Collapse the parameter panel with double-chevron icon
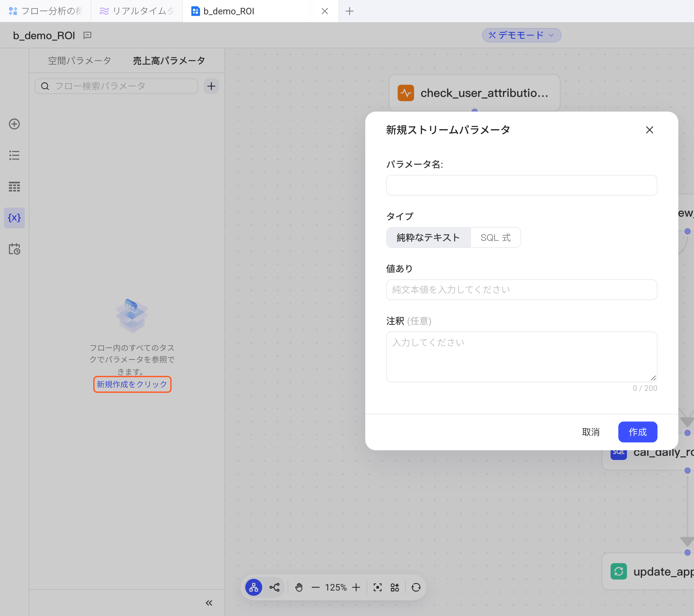Screen dimensions: 694x616 [x=209, y=603]
